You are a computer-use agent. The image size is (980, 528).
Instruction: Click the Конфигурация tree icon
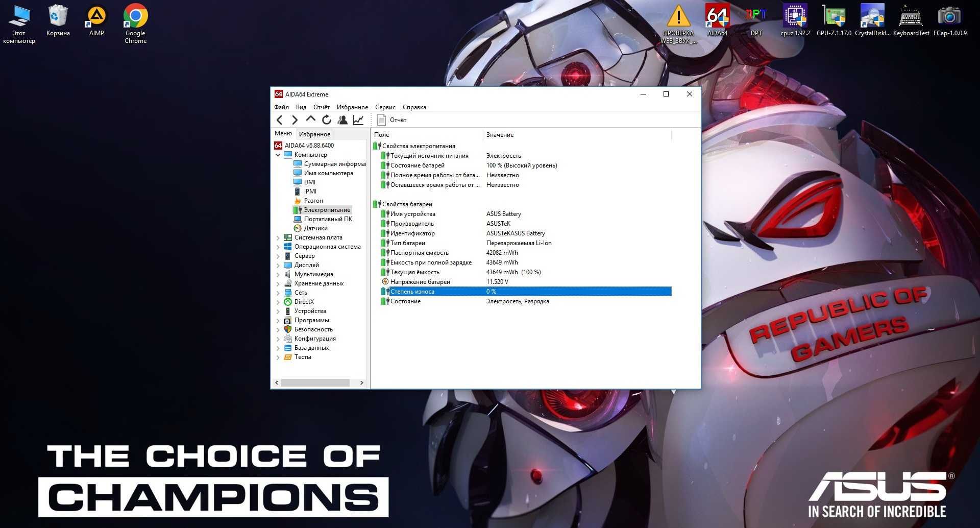[x=288, y=339]
